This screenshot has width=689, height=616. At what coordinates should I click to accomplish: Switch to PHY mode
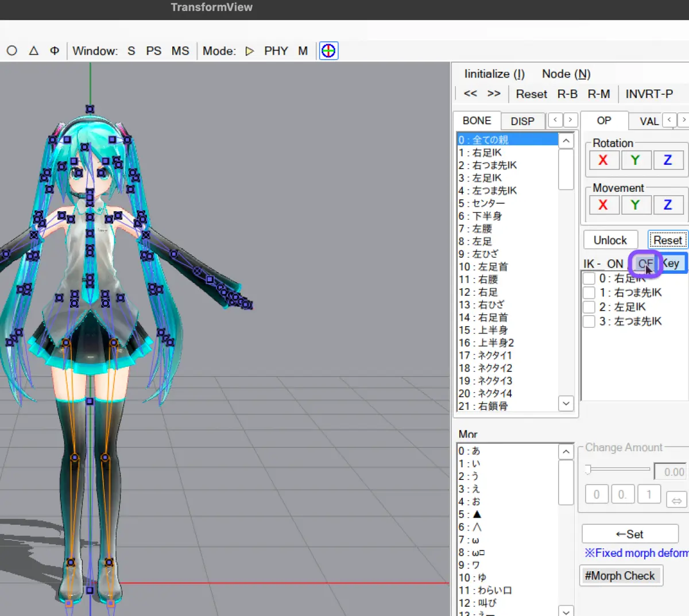pos(276,51)
